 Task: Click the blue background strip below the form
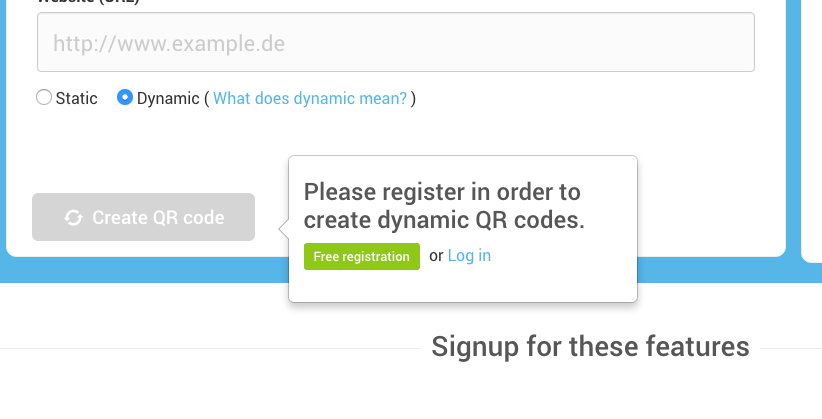[x=150, y=270]
